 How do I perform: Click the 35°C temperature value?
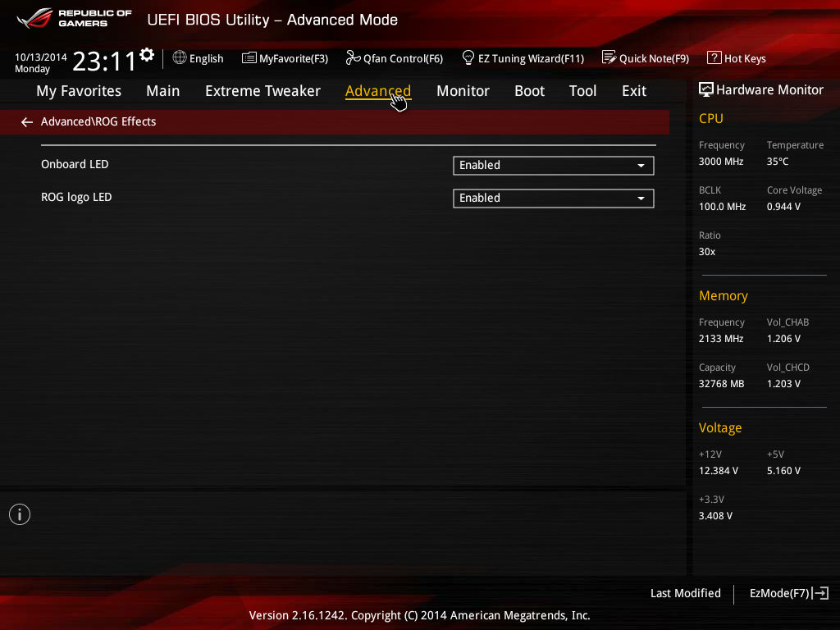778,162
